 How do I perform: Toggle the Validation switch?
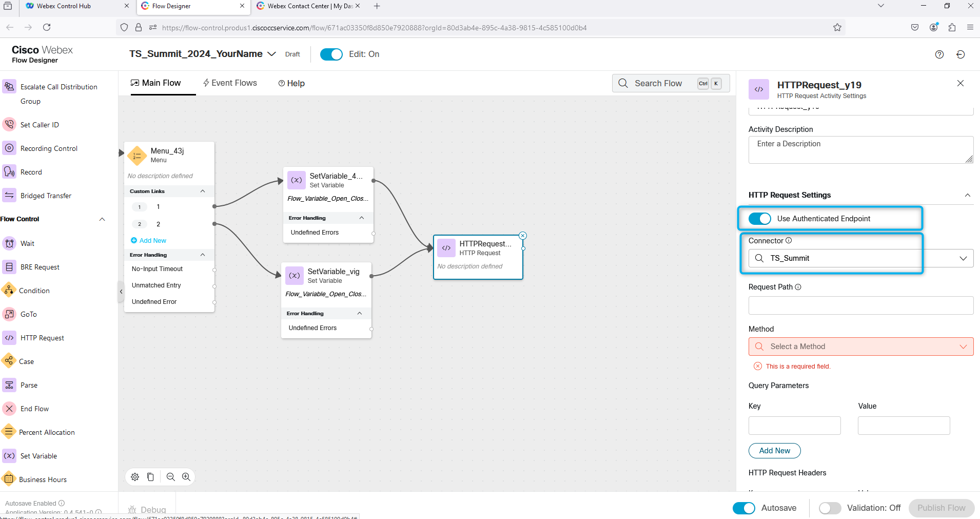(830, 508)
